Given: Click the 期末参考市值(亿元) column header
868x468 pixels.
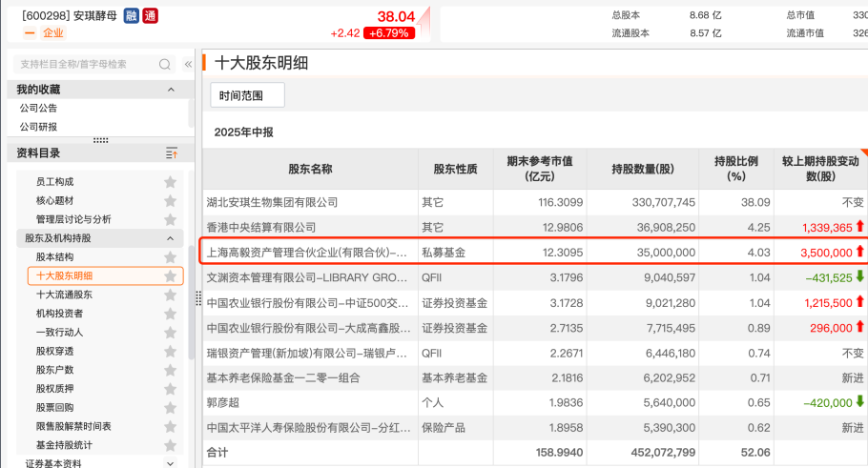Looking at the screenshot, I should coord(540,169).
